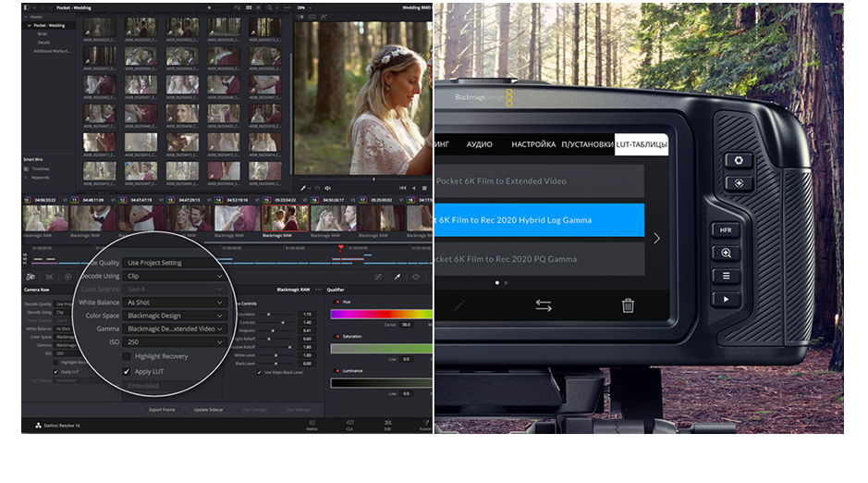This screenshot has height=483, width=868.
Task: Toggle Apply LUT checkbox in magnified panel
Action: [127, 372]
